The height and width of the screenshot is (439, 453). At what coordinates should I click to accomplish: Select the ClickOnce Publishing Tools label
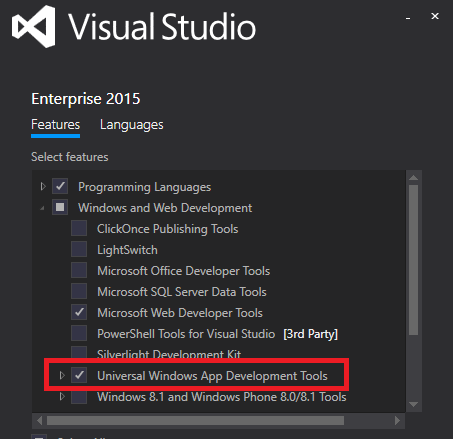(x=168, y=229)
